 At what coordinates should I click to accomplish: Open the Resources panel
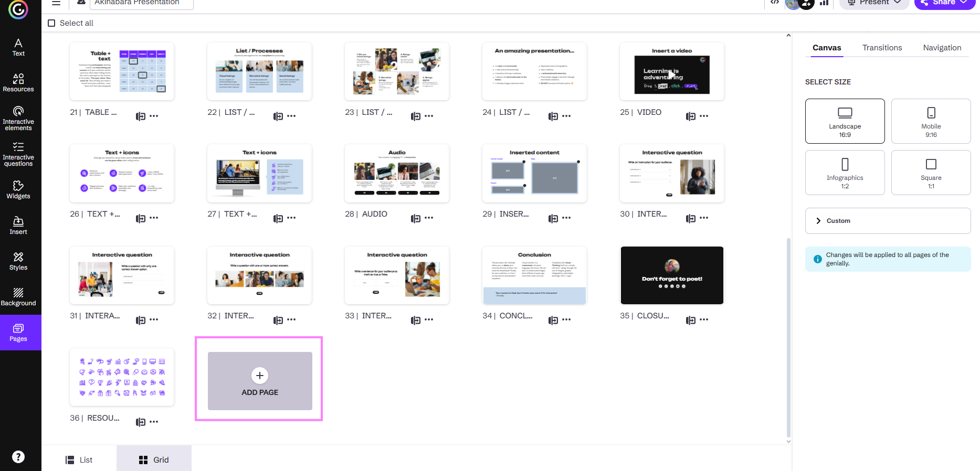pos(18,83)
